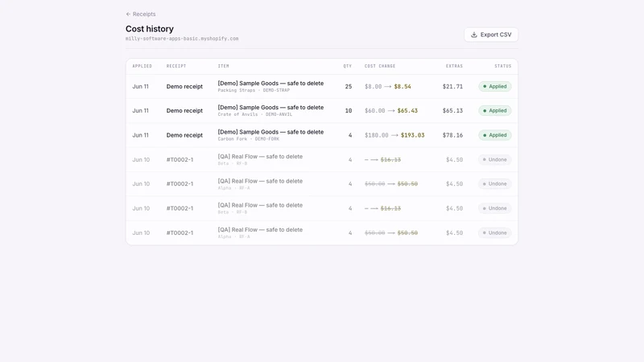644x362 pixels.
Task: Click the Carbon Fork · DEMO-FORK subtext
Action: tap(248, 139)
